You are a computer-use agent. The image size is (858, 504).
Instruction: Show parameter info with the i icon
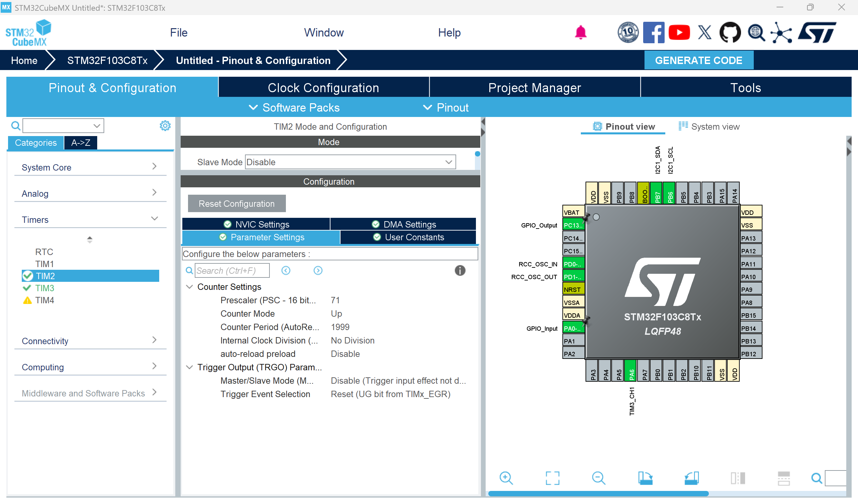point(459,270)
